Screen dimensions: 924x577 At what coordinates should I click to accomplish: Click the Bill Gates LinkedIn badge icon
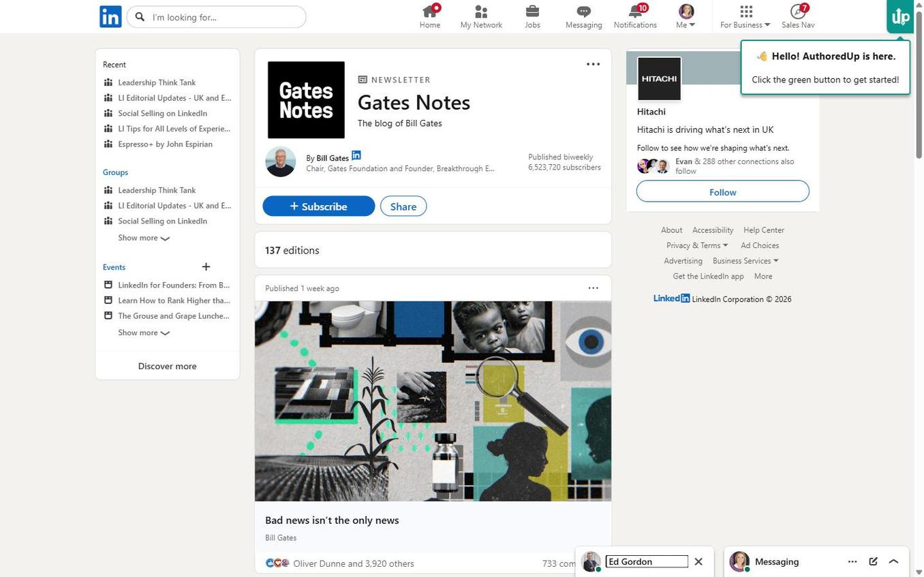356,155
